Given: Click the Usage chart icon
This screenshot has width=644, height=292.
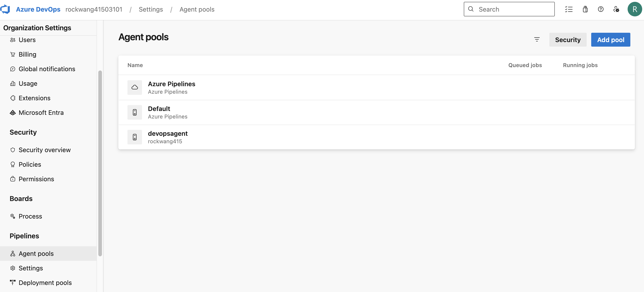Looking at the screenshot, I should (x=13, y=83).
